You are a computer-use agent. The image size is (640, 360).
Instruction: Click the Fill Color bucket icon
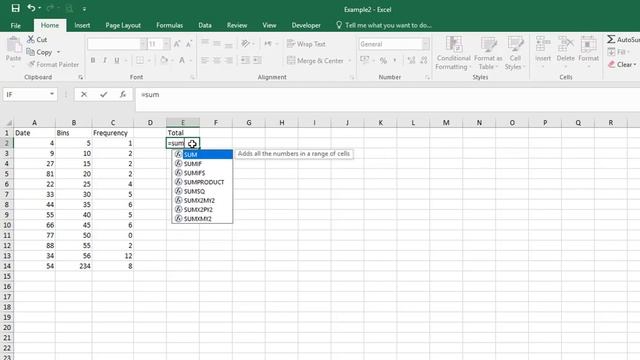(164, 60)
